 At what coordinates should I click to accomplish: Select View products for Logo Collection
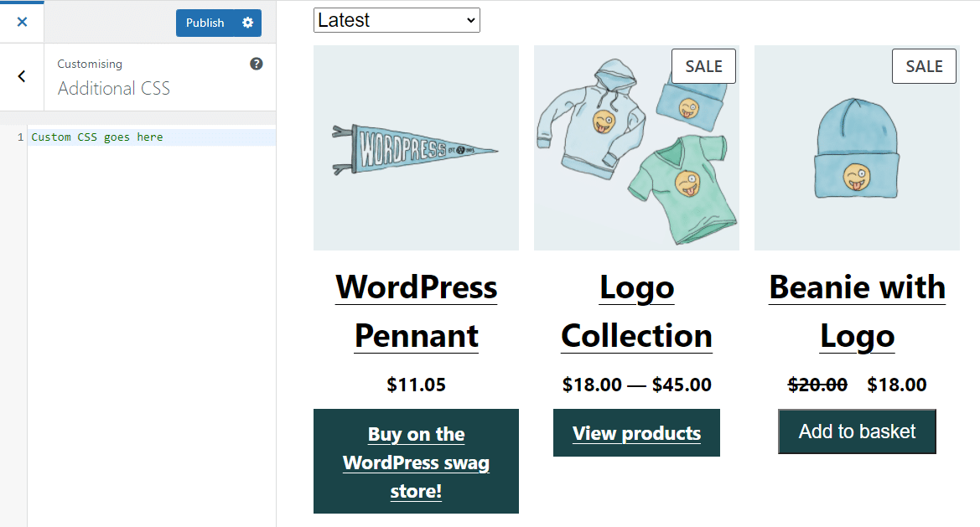[635, 433]
